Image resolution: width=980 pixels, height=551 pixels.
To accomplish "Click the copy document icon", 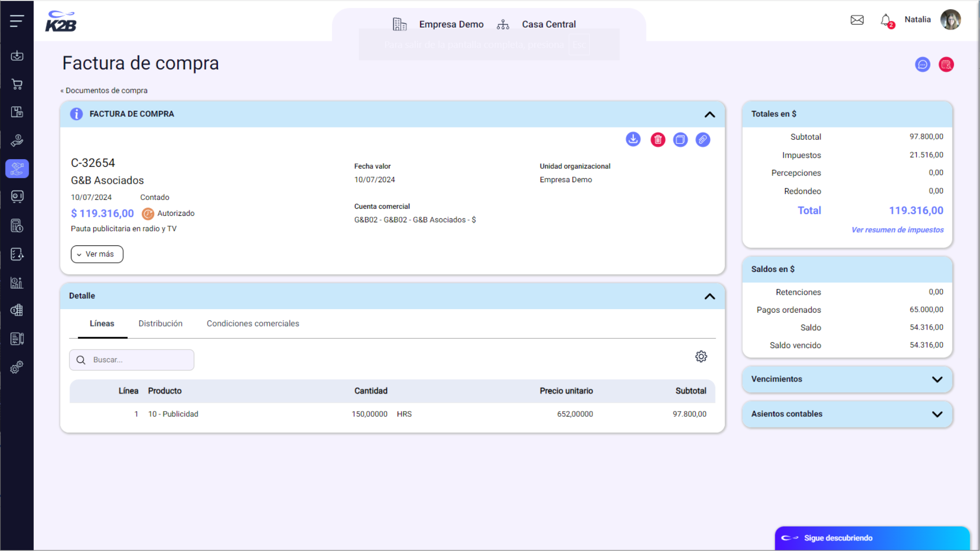I will pyautogui.click(x=680, y=140).
